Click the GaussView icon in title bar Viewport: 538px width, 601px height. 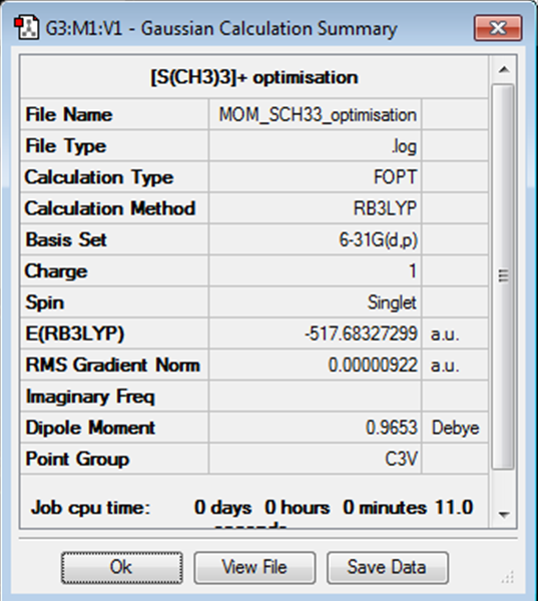pyautogui.click(x=26, y=28)
